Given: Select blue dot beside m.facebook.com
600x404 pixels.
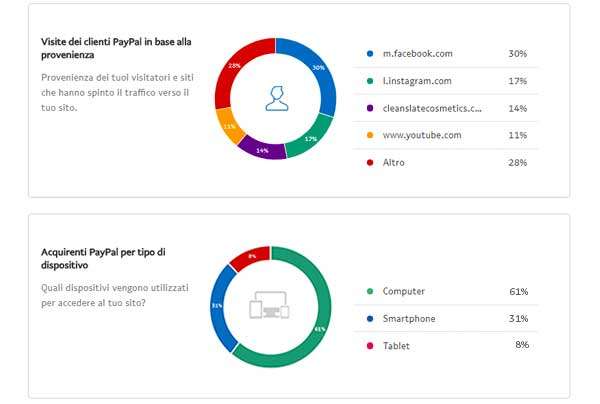Looking at the screenshot, I should (x=370, y=53).
